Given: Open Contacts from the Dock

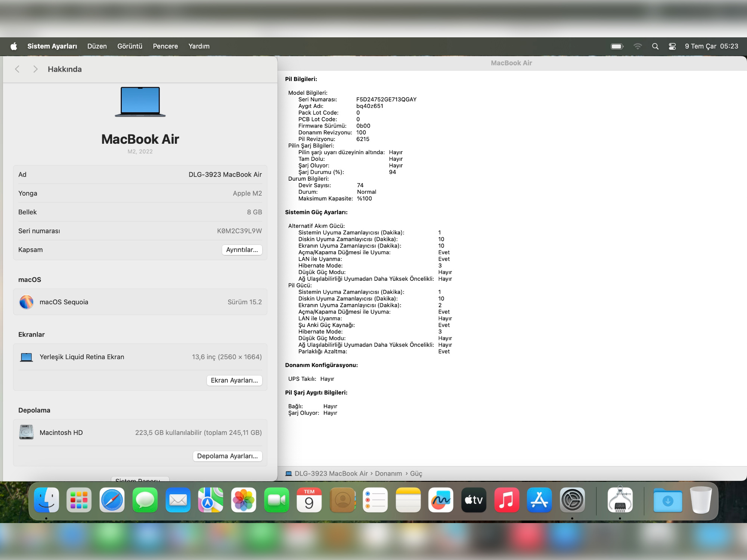Looking at the screenshot, I should pos(342,500).
